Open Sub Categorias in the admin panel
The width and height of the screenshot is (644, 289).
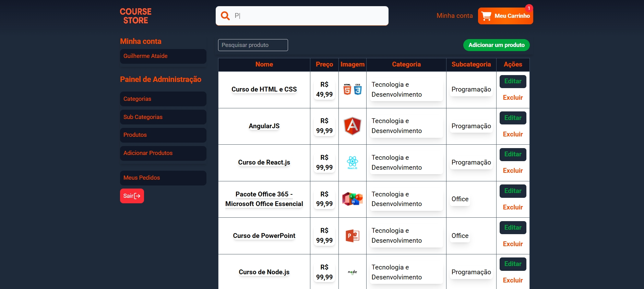tap(163, 117)
